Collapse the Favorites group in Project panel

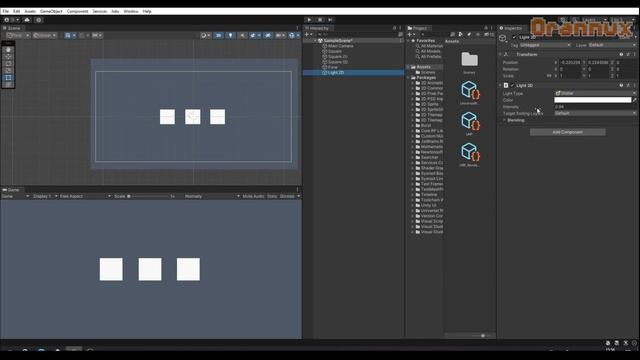point(409,41)
